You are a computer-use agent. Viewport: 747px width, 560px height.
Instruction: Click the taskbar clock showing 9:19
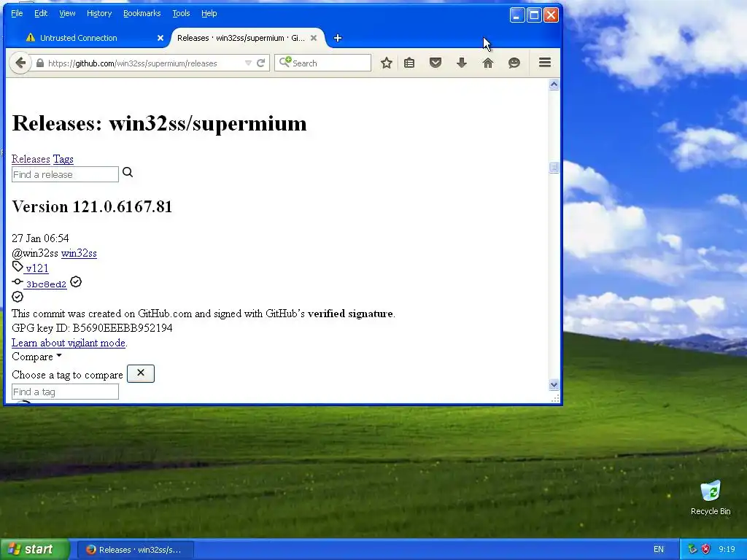coord(727,549)
